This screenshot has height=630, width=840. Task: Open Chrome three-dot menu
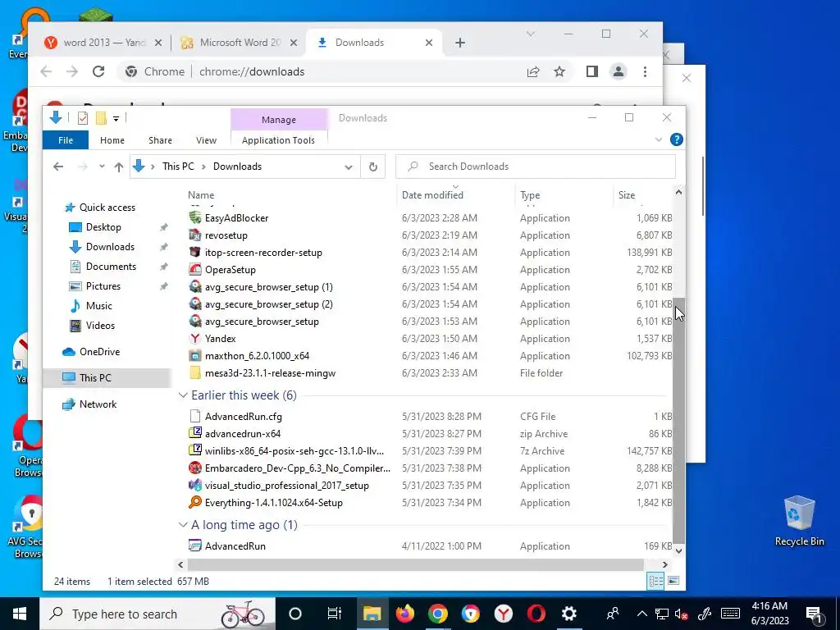tap(645, 71)
